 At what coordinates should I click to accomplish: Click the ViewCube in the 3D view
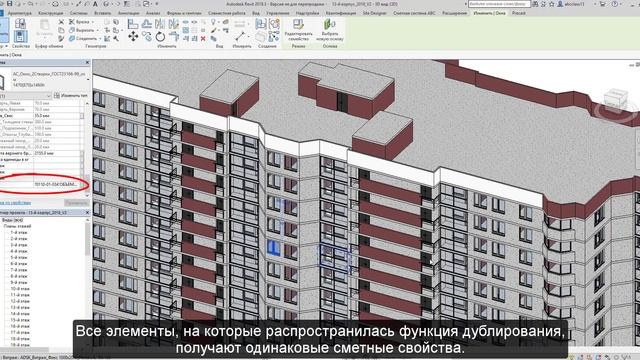tap(616, 101)
